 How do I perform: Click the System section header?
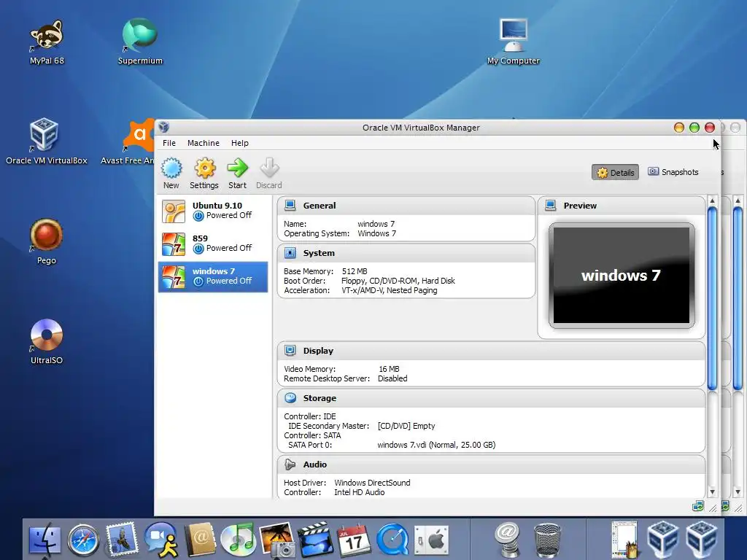point(406,253)
